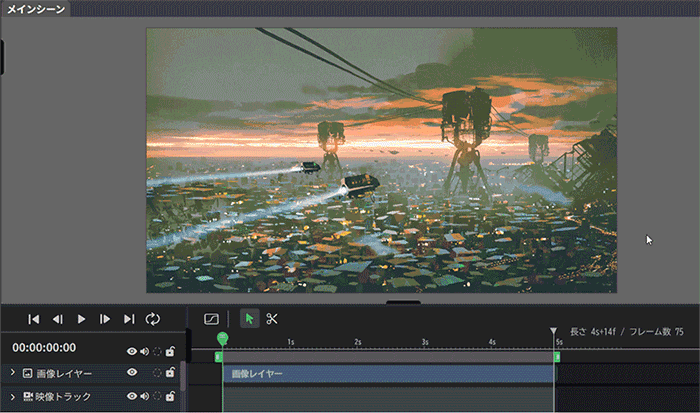700x413 pixels.
Task: Hide the 画像レイヤー track
Action: (x=132, y=372)
